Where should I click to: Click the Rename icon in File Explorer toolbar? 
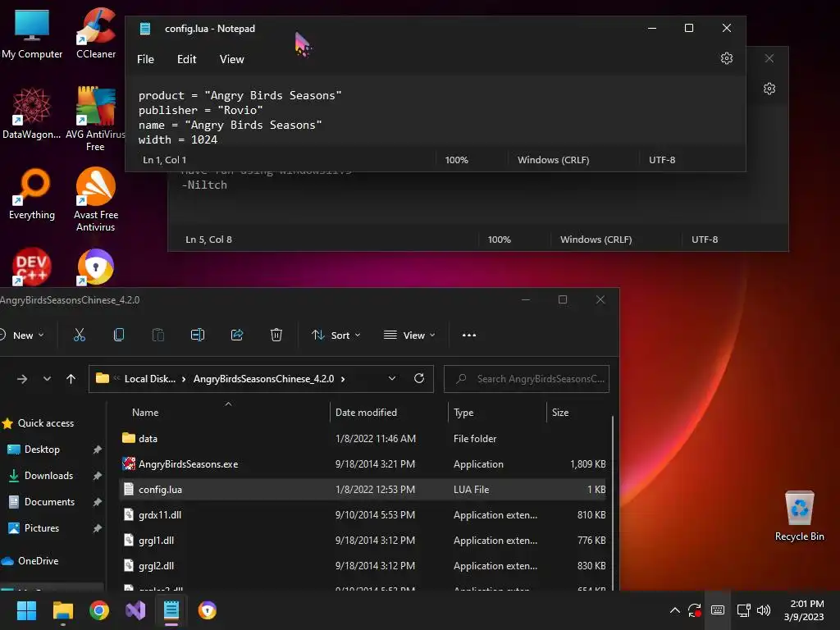pyautogui.click(x=198, y=336)
